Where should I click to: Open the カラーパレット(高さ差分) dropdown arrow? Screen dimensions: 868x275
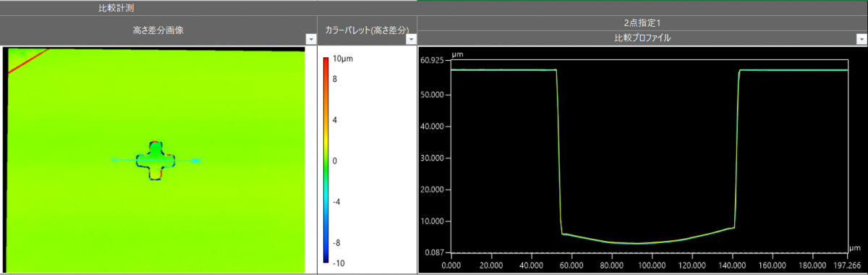point(412,39)
